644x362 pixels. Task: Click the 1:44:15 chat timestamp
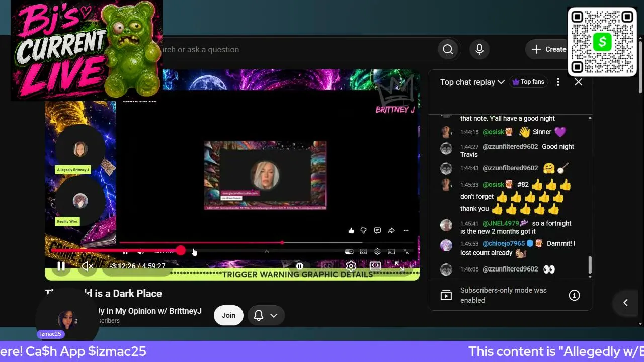469,132
